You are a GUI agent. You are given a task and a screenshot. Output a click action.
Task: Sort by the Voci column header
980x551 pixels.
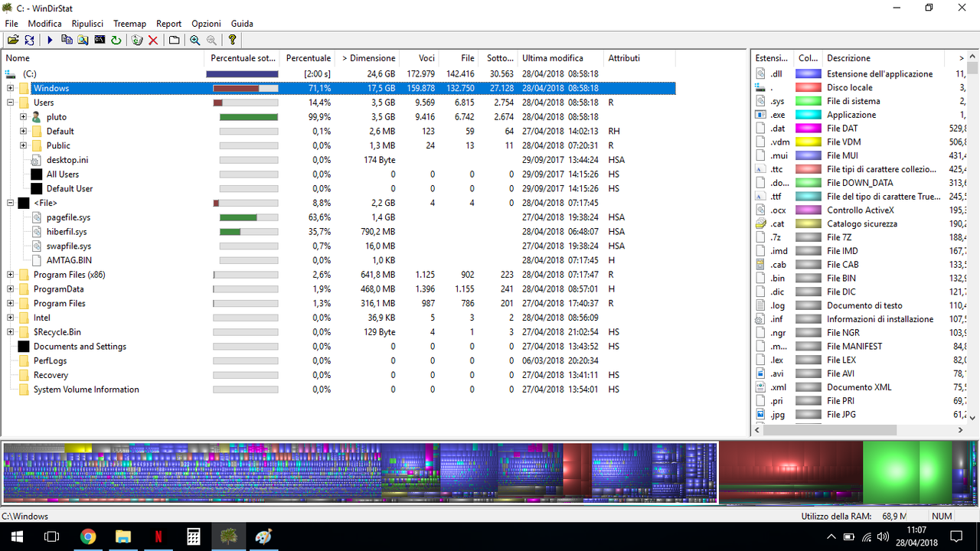[x=420, y=58]
